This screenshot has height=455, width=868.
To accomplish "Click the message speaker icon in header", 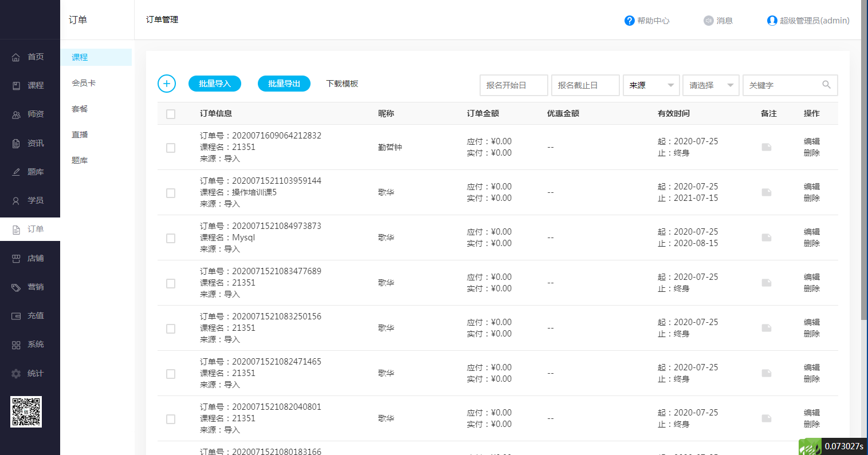I will 709,21.
